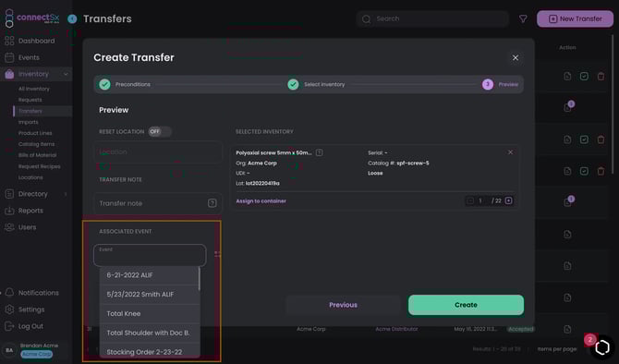The image size is (619, 364).
Task: Choose Stocking Order 2-23-22 event
Action: coord(150,352)
